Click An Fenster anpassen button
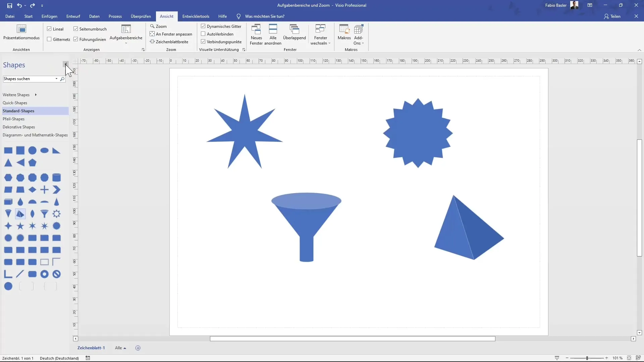This screenshot has width=644, height=362. (171, 34)
